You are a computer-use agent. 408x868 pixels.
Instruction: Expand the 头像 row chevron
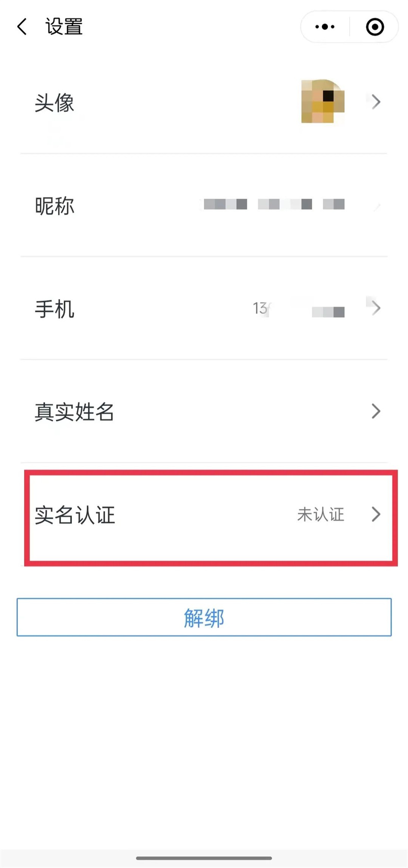376,102
